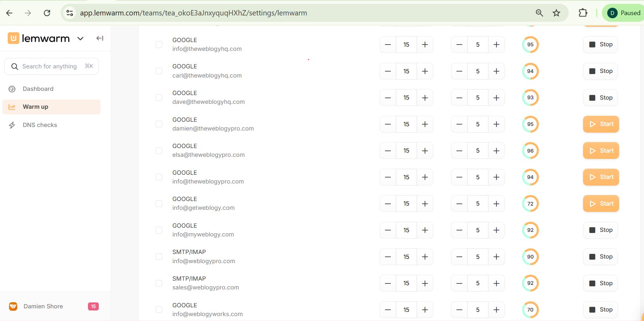The height and width of the screenshot is (321, 644).
Task: Increase the 15 value for info@getweblogy.com
Action: click(425, 203)
